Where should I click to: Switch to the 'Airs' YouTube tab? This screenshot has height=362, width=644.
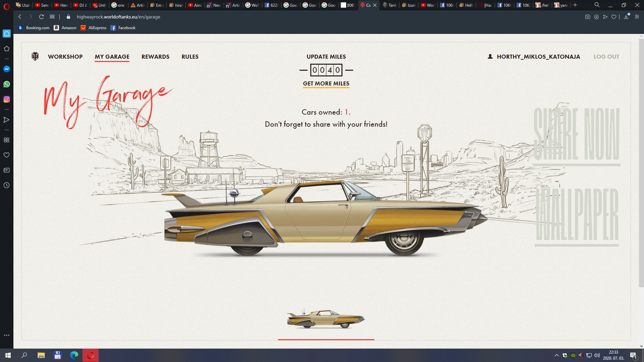(x=194, y=5)
